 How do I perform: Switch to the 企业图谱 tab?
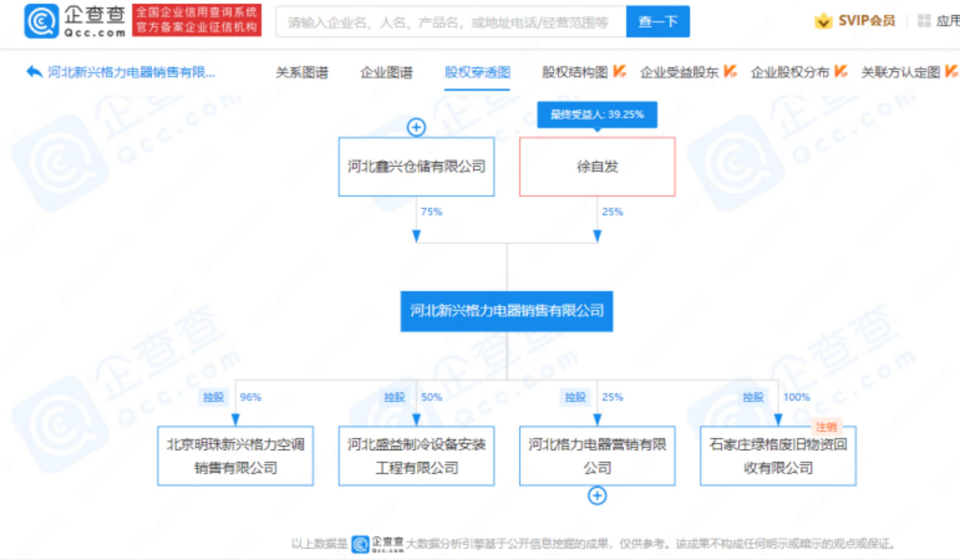pyautogui.click(x=387, y=73)
